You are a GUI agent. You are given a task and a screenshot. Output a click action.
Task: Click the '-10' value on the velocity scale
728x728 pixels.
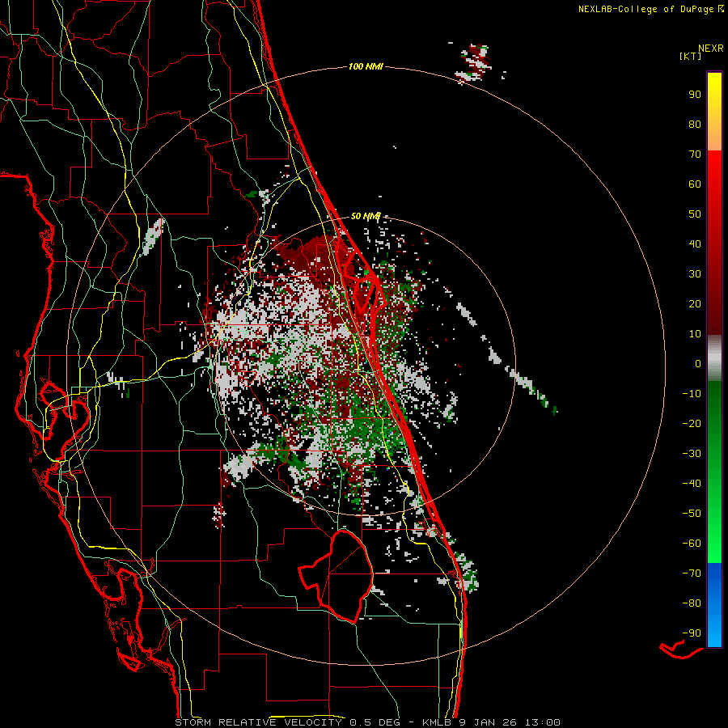[x=692, y=394]
